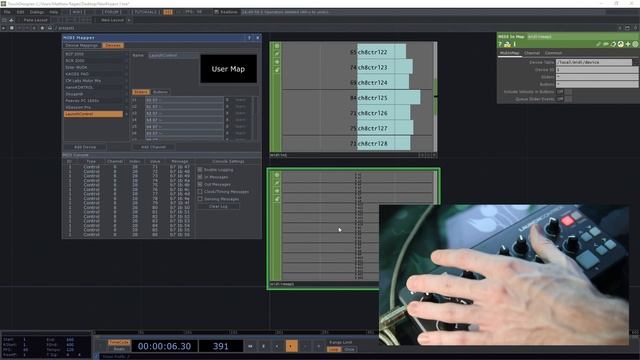Click arrow beside the LaunchControl device entry
The height and width of the screenshot is (360, 640).
click(x=126, y=114)
